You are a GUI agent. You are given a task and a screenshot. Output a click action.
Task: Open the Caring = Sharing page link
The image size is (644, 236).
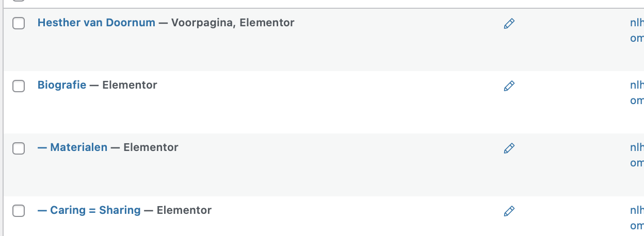[95, 210]
